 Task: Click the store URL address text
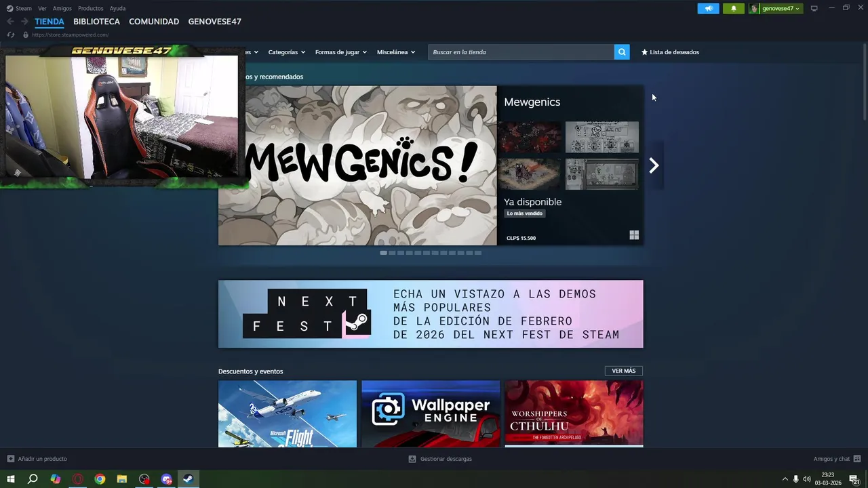point(70,35)
